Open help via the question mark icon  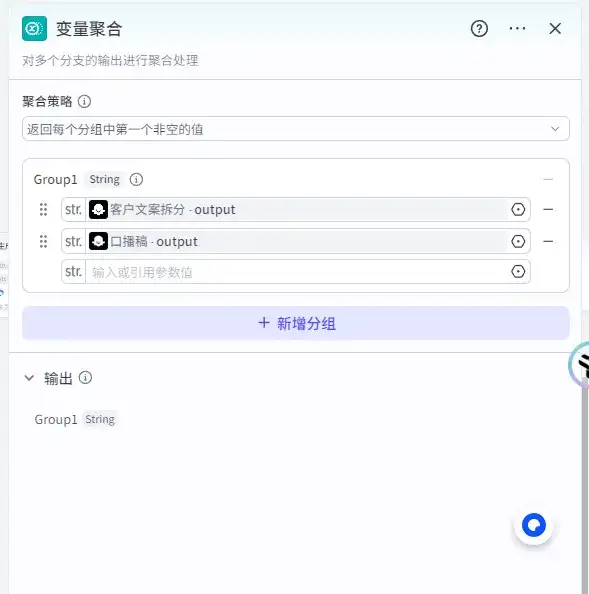(479, 28)
